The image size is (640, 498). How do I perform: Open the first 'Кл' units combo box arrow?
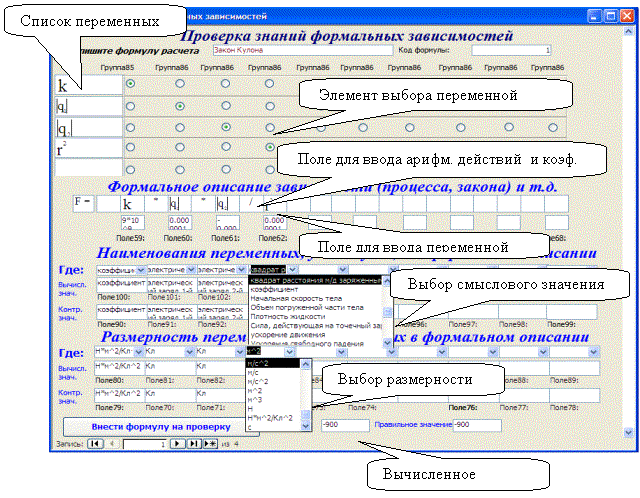pos(189,351)
